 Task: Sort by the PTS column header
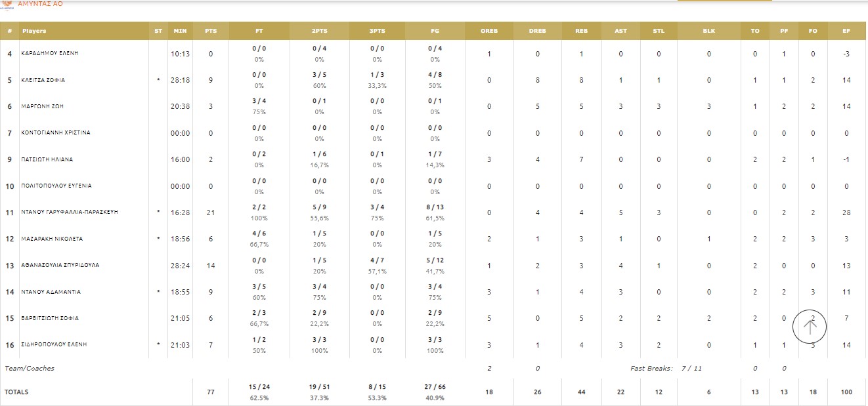coord(211,31)
